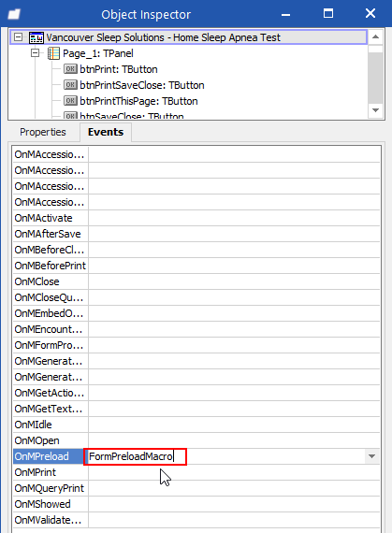Select the OnMGetActio... event name
Screen dimensions: 392x533
pos(49,393)
